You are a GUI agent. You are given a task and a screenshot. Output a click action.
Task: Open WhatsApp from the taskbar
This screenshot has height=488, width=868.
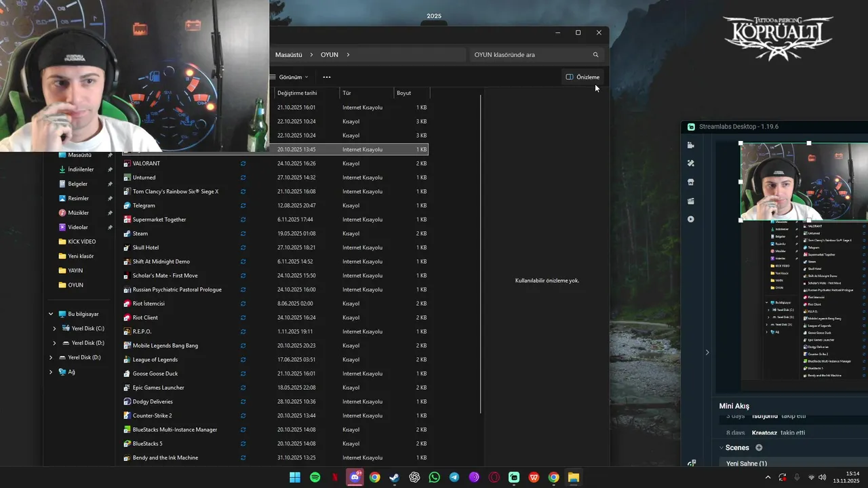point(435,477)
